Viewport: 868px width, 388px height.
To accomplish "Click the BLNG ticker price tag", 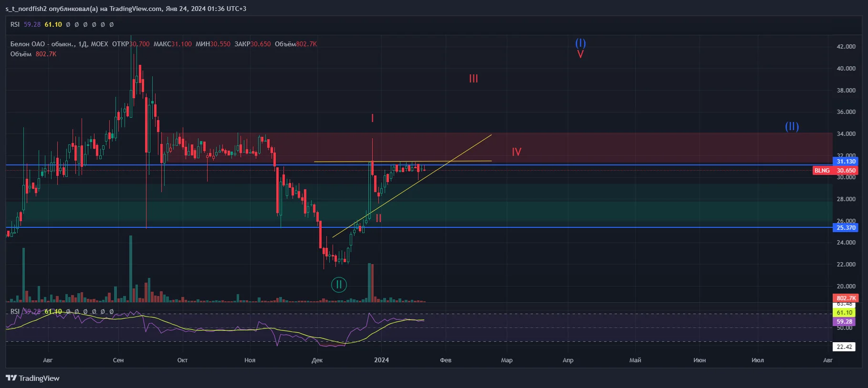I will 822,170.
